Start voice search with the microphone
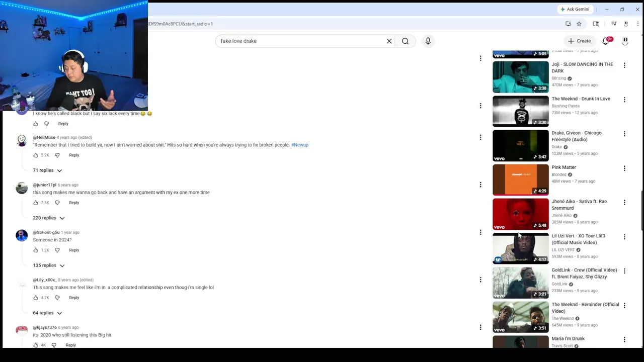 428,41
